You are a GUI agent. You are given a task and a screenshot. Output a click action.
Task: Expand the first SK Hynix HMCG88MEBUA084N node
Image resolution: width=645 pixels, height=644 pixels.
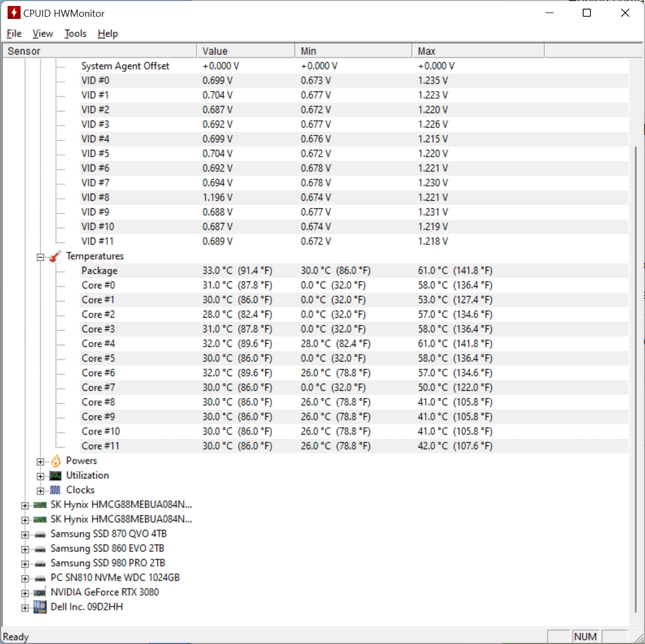[x=25, y=505]
